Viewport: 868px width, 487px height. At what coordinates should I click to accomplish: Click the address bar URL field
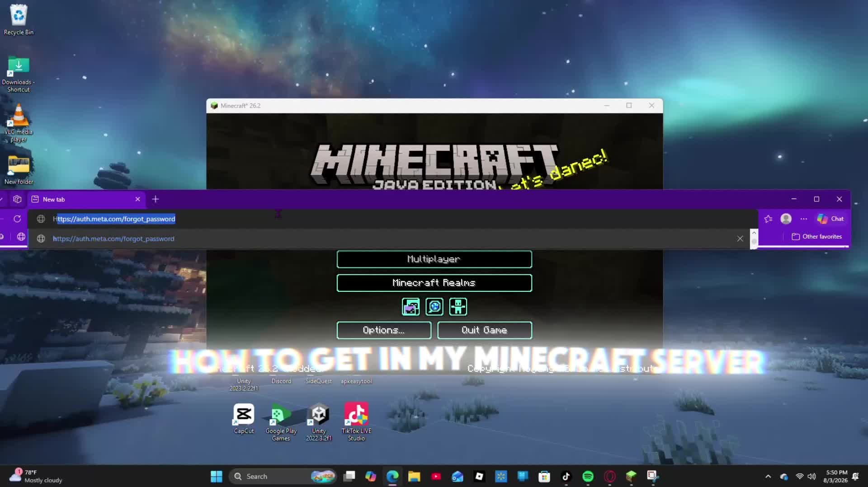click(392, 219)
